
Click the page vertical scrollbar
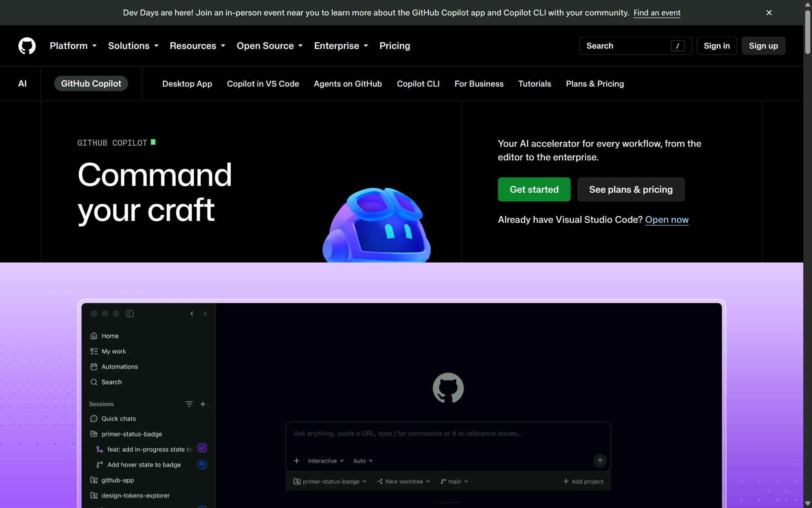pyautogui.click(x=807, y=32)
